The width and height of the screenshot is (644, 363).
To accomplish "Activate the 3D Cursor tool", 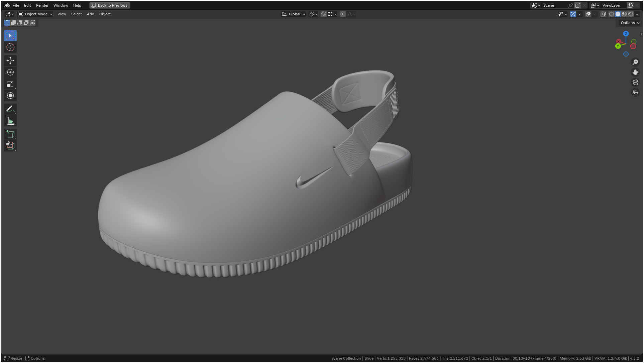I will tap(10, 47).
